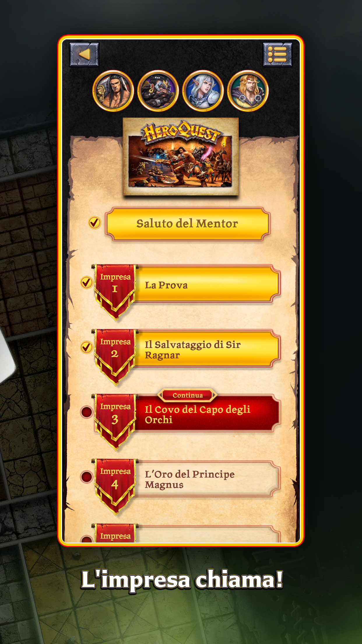Toggle Saluto del Mentor checkmark
Viewport: 362px width, 644px height.
[95, 223]
